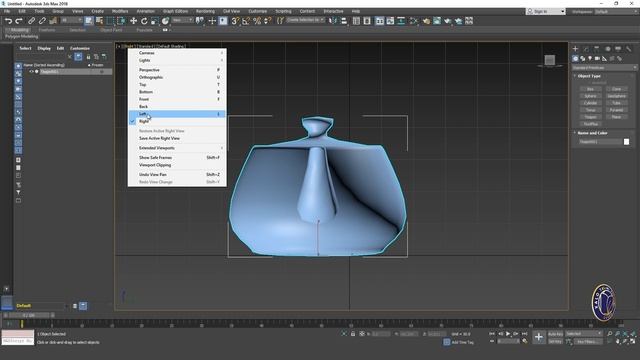Select the Shapes category icon
640x360 pixels.
coord(583,59)
